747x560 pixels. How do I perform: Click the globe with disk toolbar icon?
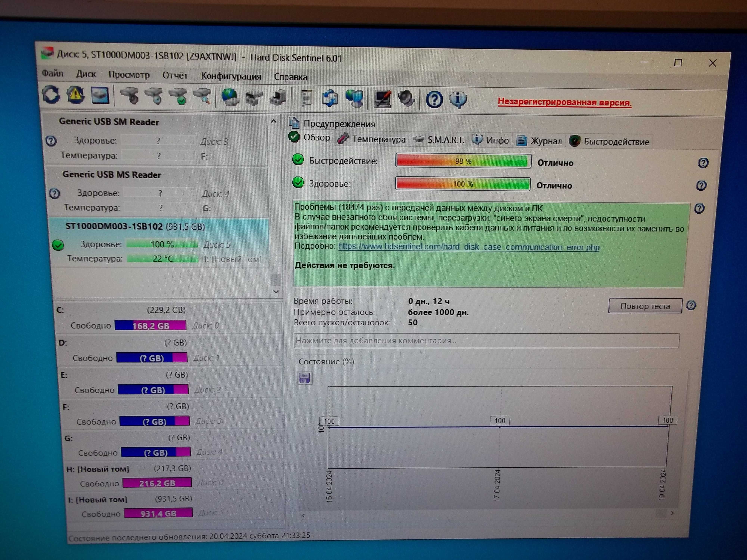point(230,97)
